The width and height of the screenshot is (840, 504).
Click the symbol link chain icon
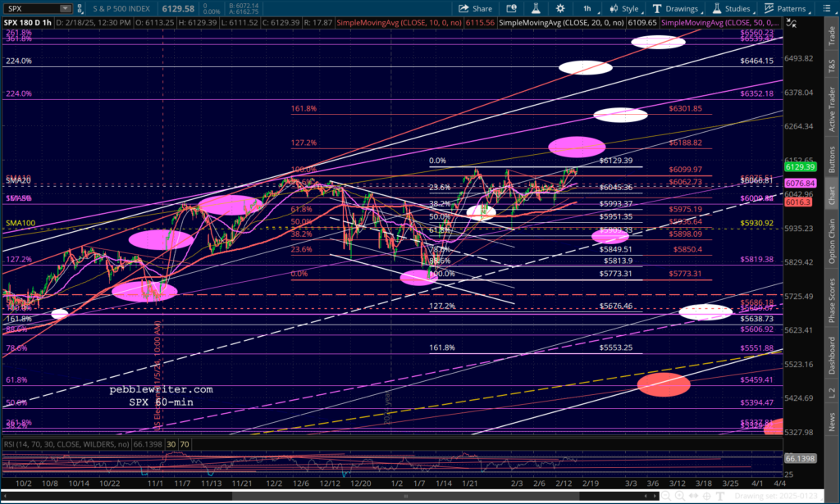pos(80,8)
